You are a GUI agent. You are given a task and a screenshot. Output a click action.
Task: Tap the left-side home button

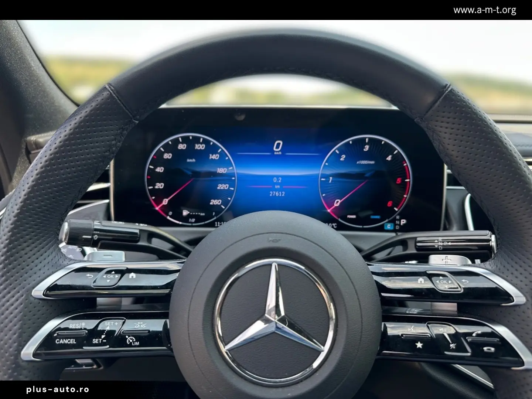click(x=132, y=275)
